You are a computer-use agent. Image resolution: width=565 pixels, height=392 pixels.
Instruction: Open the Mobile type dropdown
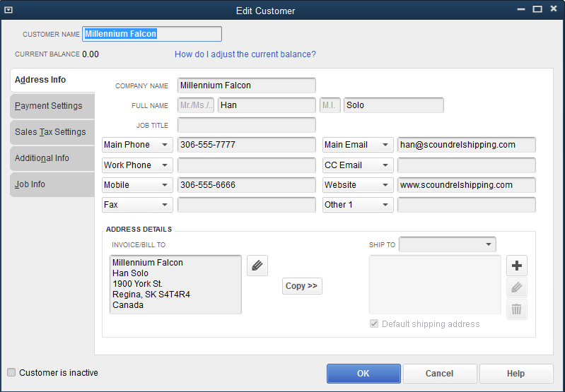pos(137,185)
